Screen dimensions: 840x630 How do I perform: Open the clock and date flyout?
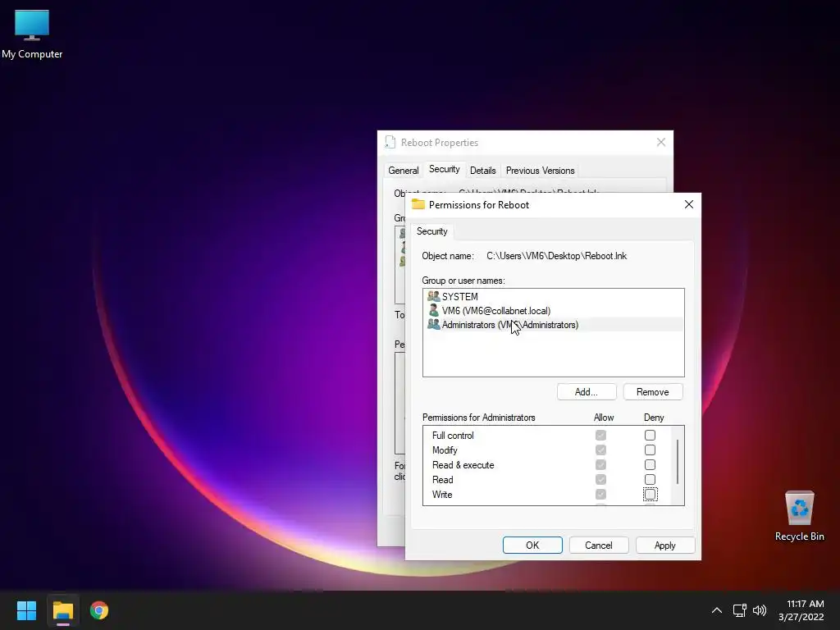(801, 610)
